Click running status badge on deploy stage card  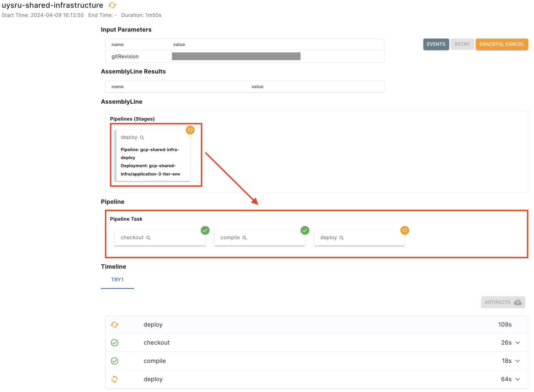tap(190, 130)
